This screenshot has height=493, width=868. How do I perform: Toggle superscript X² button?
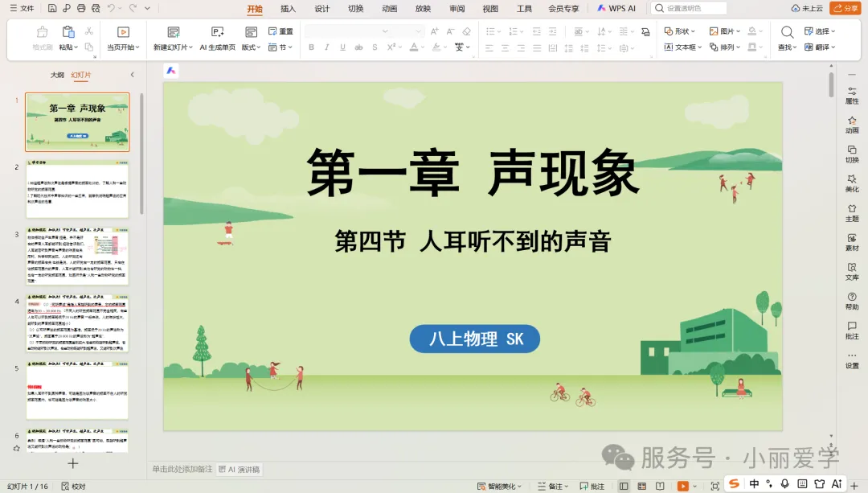tap(391, 47)
